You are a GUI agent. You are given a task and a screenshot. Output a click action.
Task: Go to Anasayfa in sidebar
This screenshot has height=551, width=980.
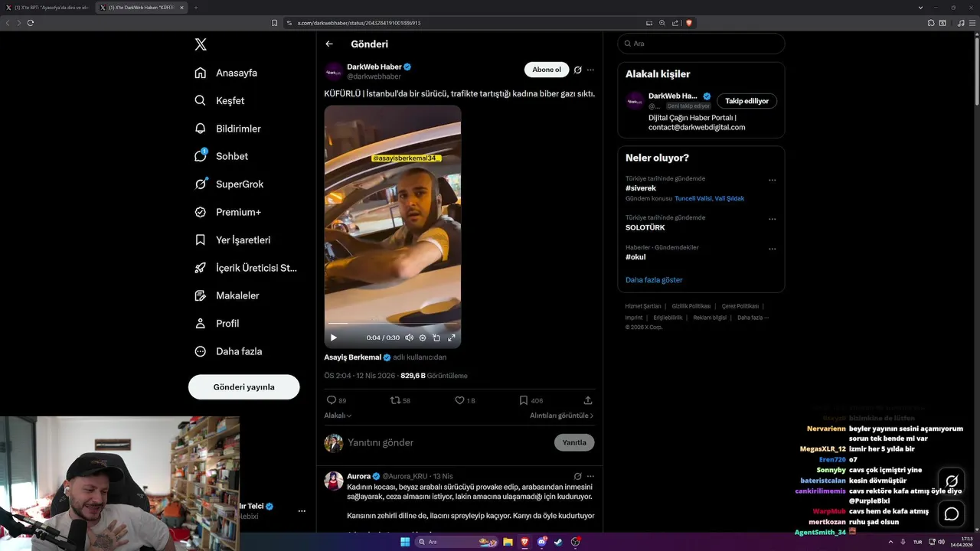pyautogui.click(x=226, y=73)
